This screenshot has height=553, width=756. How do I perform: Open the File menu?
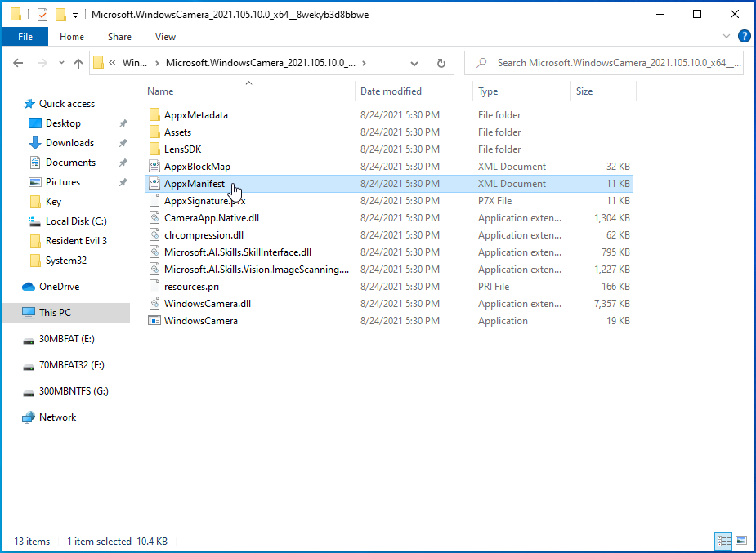coord(25,37)
